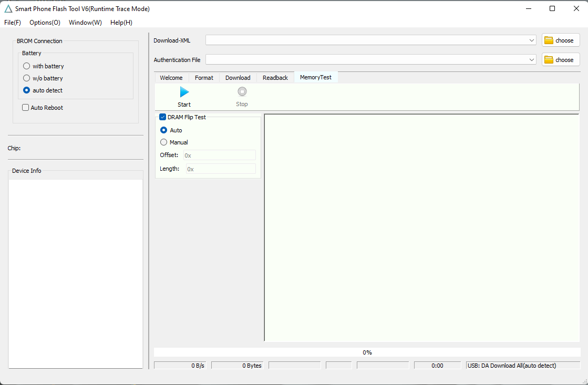Click the 0% progress bar
This screenshot has width=588, height=385.
point(367,352)
